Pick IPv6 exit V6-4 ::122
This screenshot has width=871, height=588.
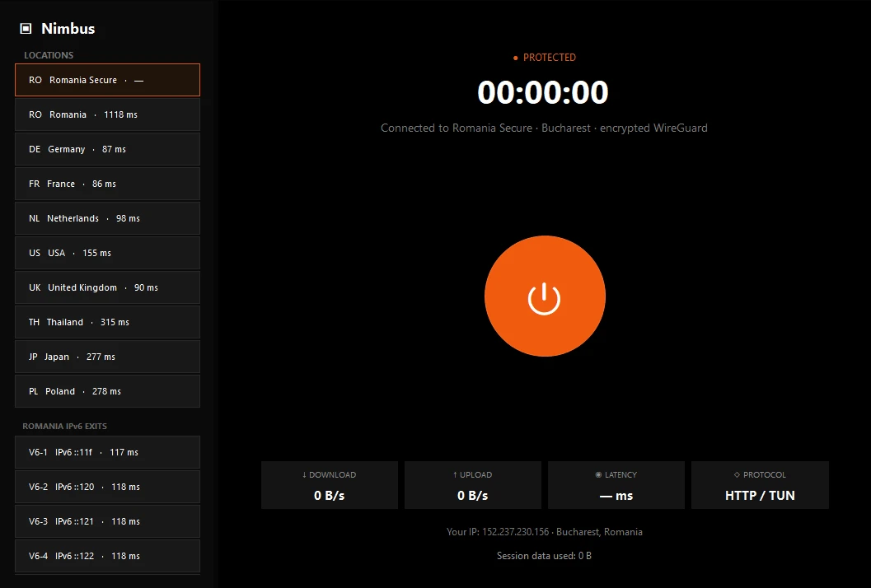click(x=107, y=556)
